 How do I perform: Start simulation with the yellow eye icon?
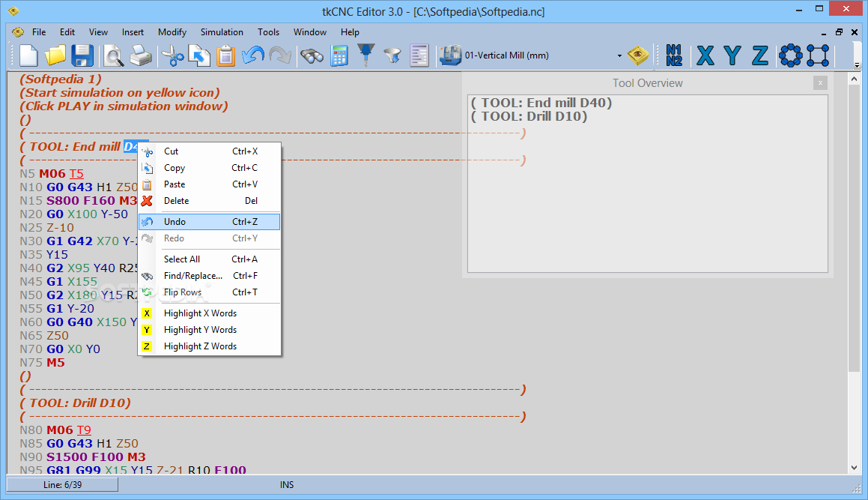click(x=638, y=55)
